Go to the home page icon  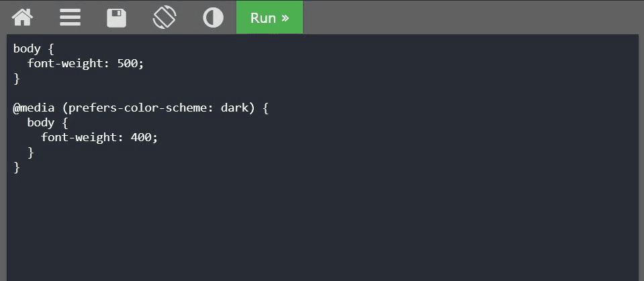[x=22, y=17]
